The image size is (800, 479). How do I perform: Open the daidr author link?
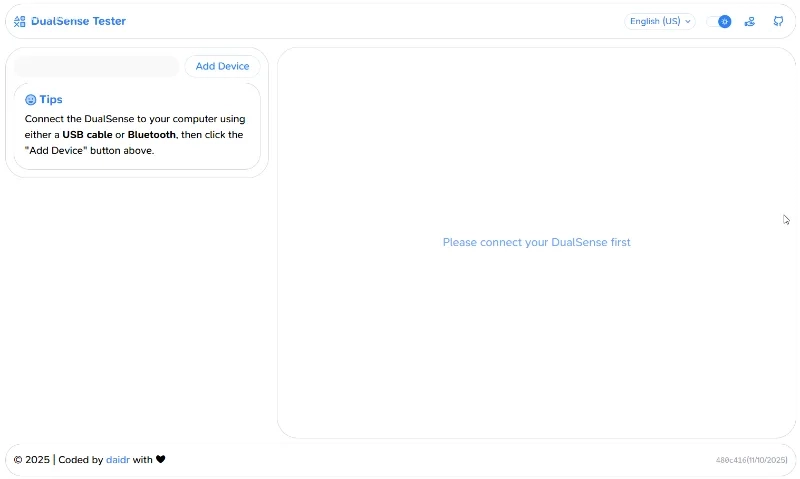[x=118, y=460]
